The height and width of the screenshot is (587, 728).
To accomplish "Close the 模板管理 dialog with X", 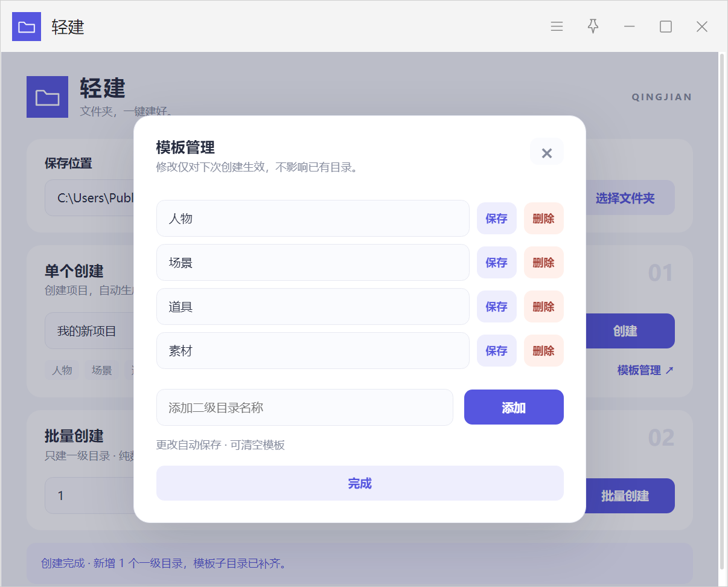I will [546, 153].
